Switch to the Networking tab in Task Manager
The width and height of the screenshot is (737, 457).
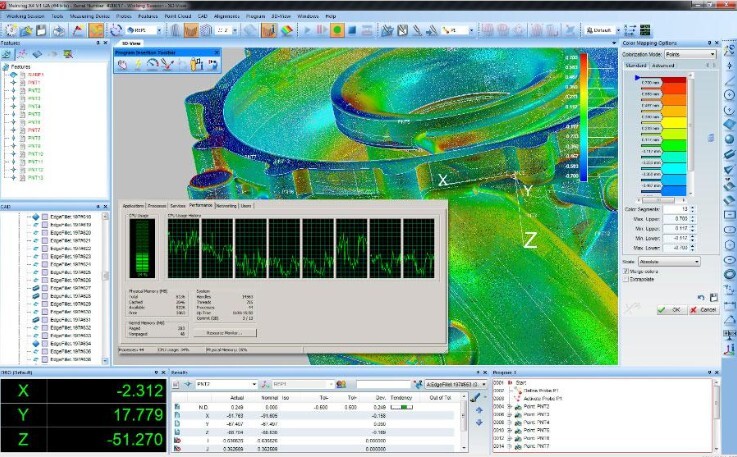[226, 205]
